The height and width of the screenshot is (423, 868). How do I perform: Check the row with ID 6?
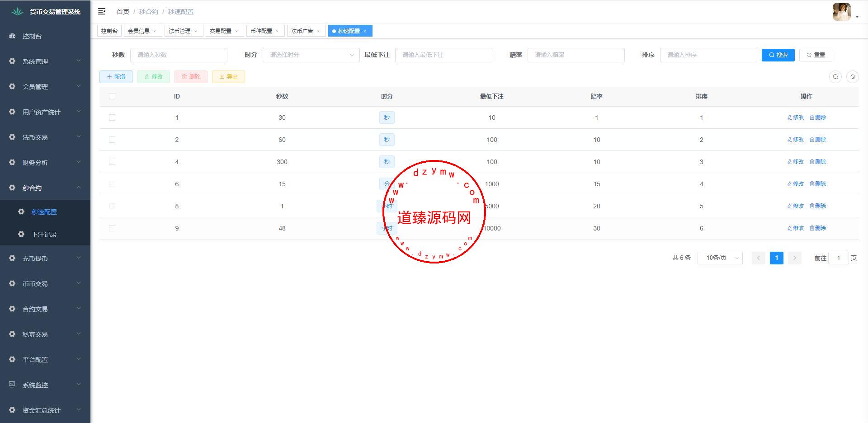tap(112, 184)
